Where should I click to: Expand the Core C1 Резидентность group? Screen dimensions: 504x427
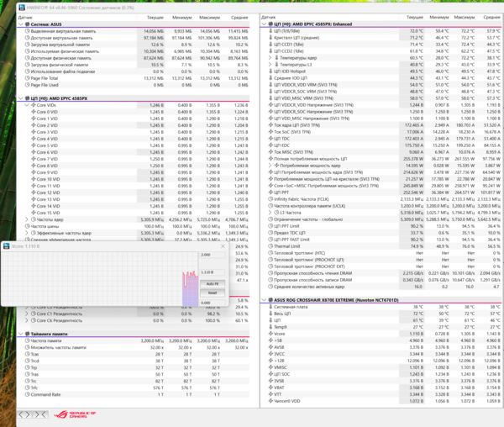click(27, 314)
